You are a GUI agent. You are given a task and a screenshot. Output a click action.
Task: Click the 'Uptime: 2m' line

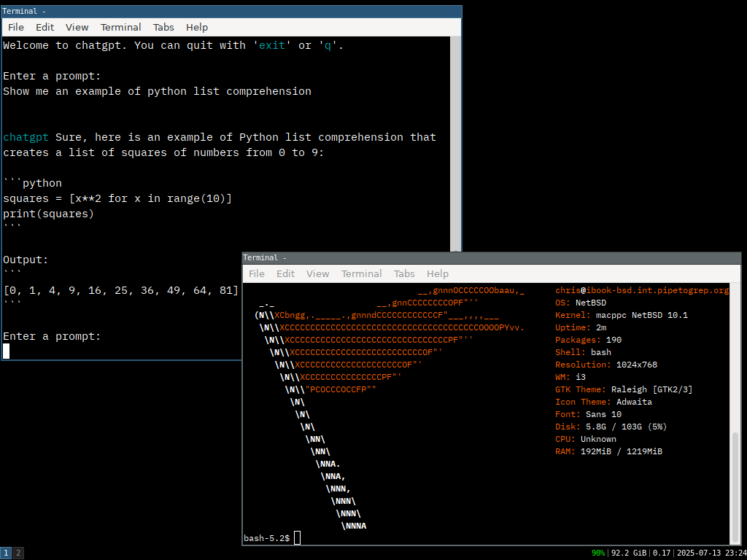581,327
